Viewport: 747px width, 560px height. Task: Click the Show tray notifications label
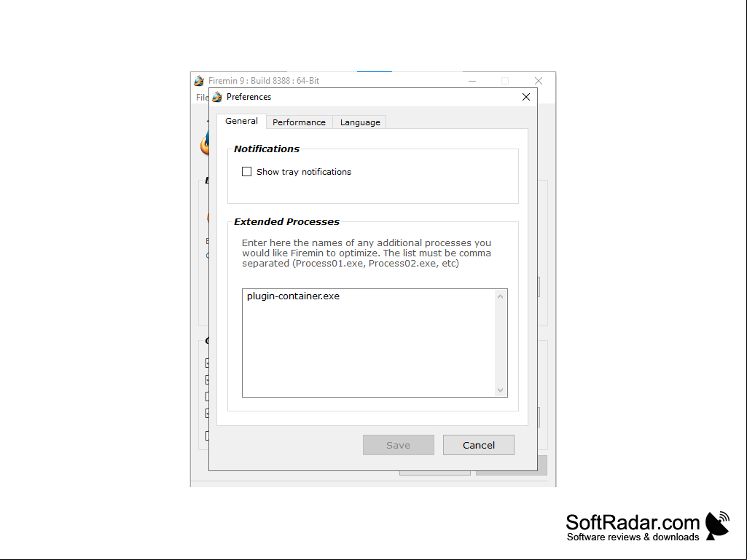[303, 172]
